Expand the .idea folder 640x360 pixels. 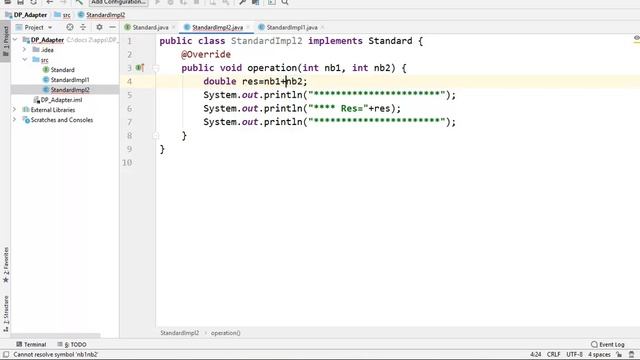24,49
